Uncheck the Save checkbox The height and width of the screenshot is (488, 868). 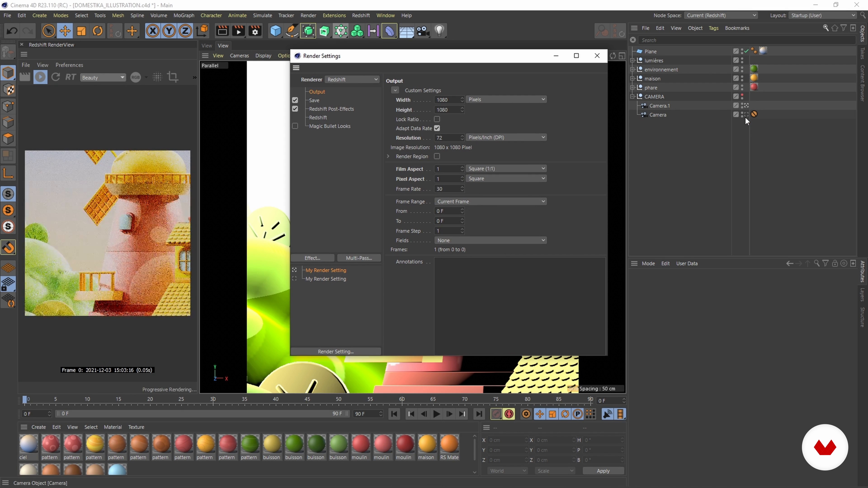295,100
